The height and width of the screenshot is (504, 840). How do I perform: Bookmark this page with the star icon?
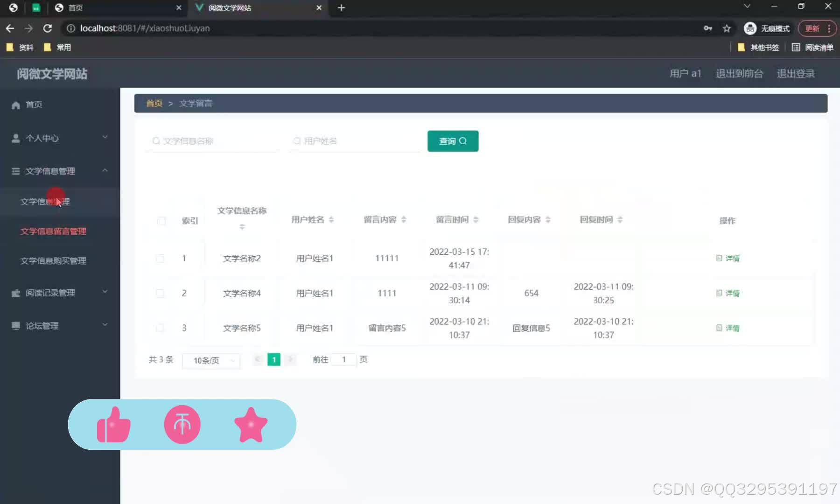727,28
